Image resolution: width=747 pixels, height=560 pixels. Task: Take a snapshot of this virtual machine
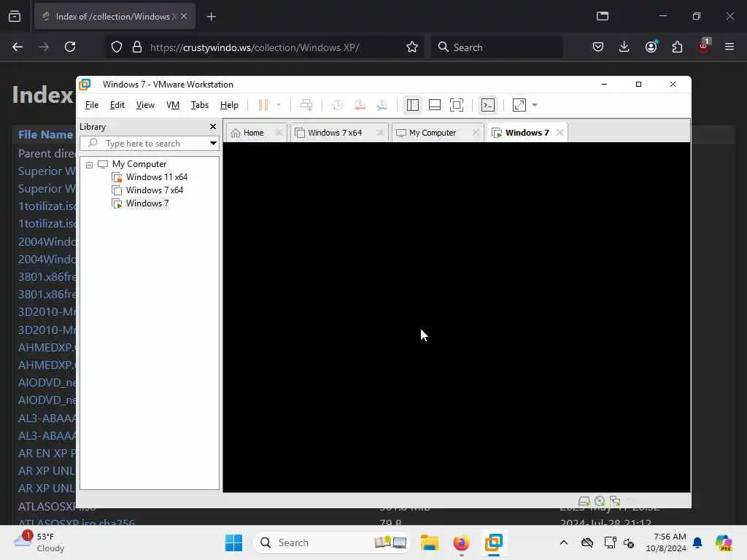point(338,105)
